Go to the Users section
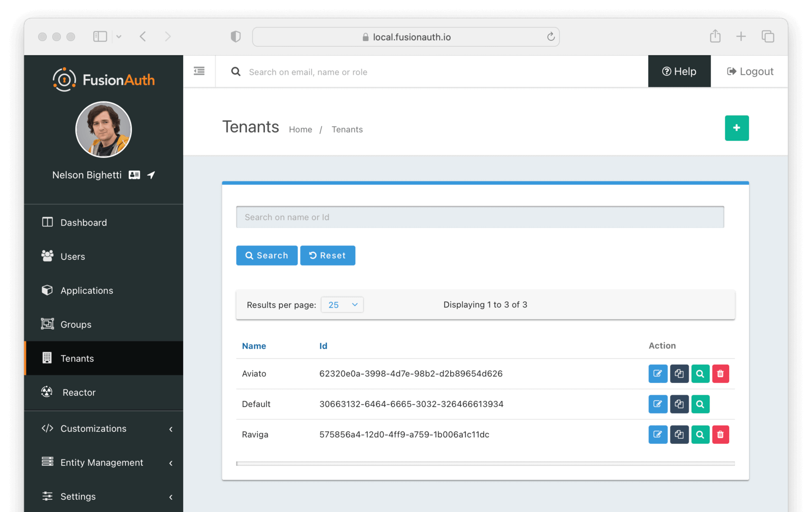The width and height of the screenshot is (812, 512). click(x=104, y=257)
